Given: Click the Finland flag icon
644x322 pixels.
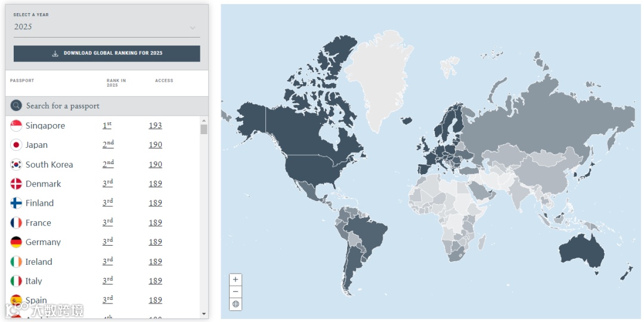Looking at the screenshot, I should point(16,203).
